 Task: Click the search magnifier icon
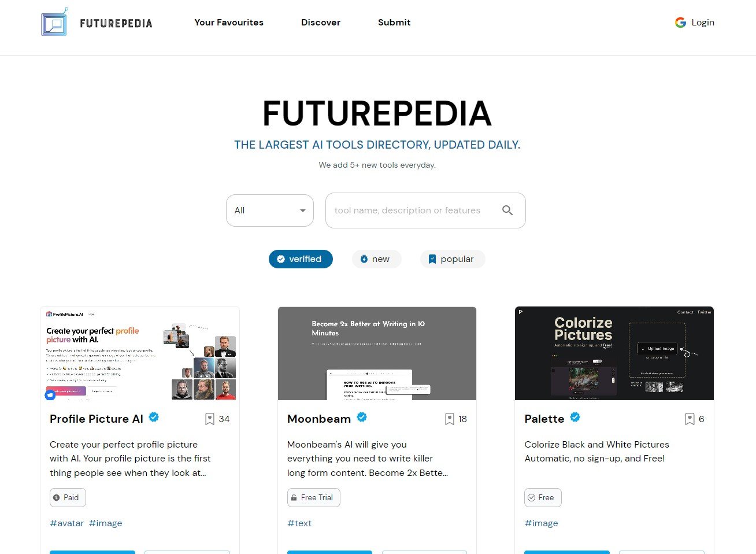pyautogui.click(x=507, y=210)
